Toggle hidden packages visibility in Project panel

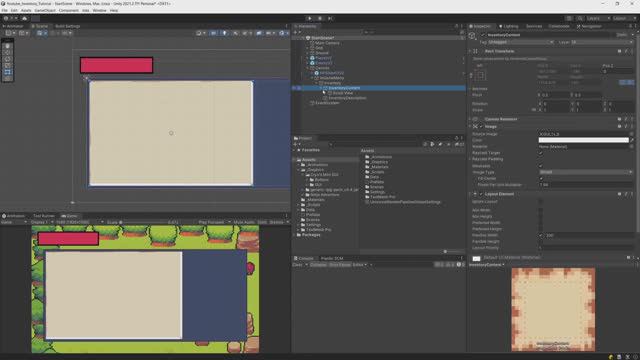pos(459,144)
